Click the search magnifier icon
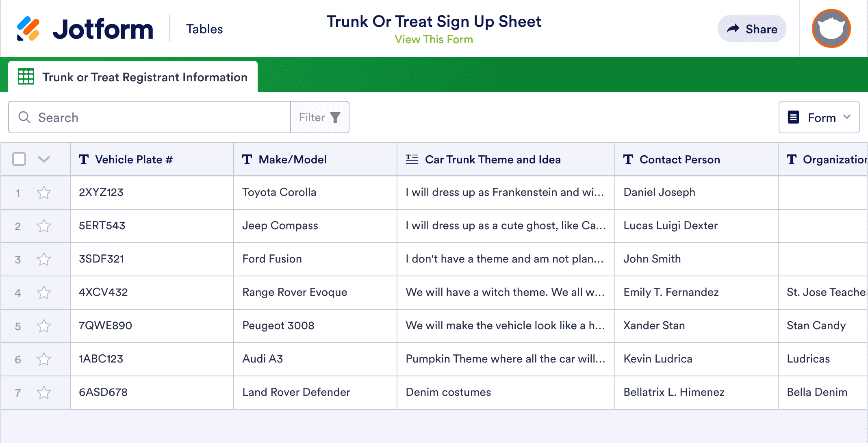This screenshot has height=443, width=868. 24,117
